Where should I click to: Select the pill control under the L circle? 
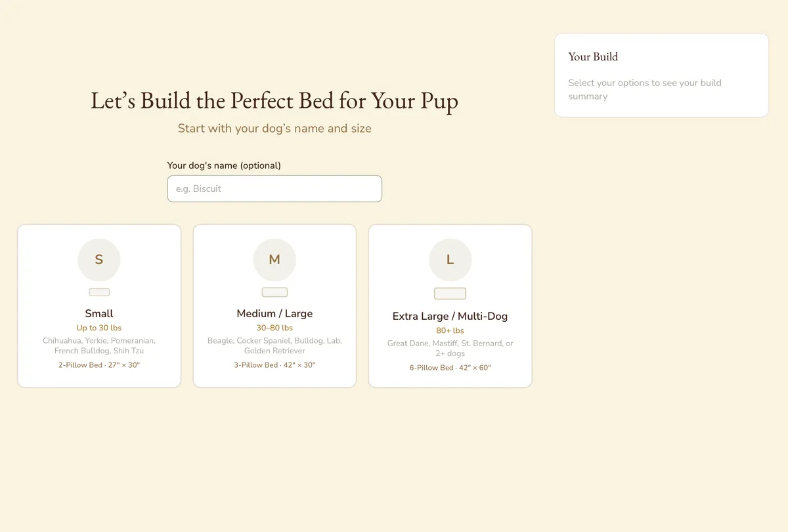[x=450, y=294]
